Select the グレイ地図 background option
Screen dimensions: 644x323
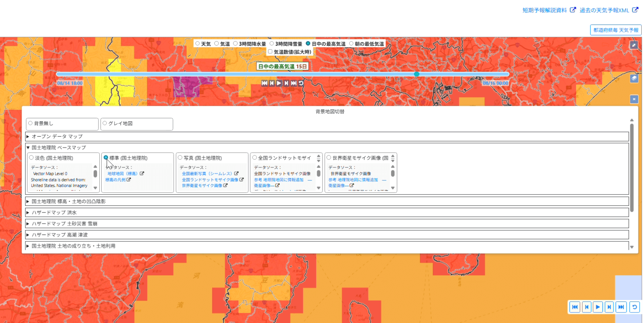tap(105, 123)
